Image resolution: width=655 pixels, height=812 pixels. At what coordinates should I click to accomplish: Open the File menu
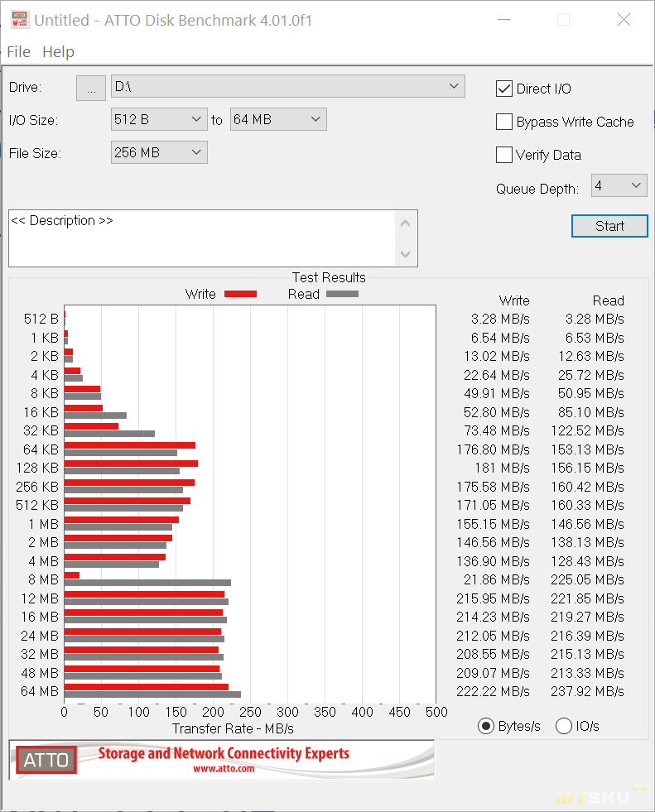click(19, 52)
